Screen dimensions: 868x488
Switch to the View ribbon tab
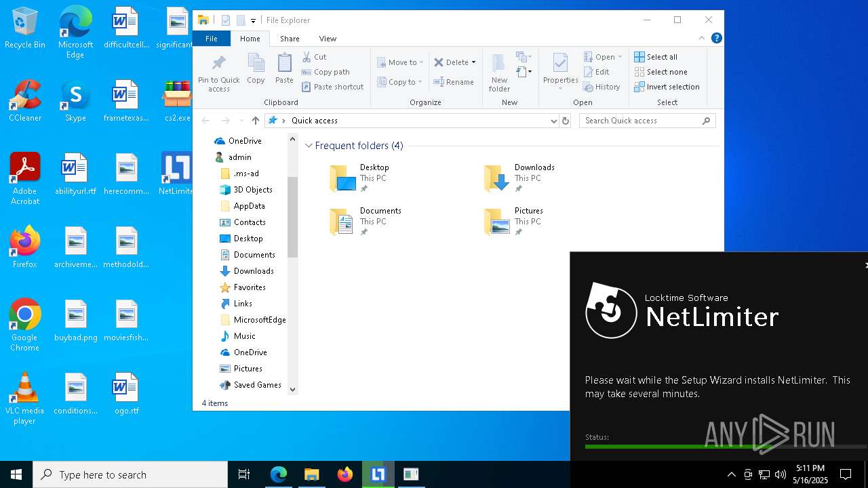click(x=328, y=39)
